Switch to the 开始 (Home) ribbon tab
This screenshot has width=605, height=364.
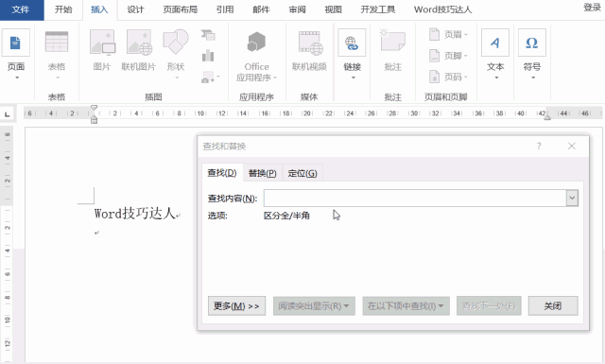click(x=63, y=9)
